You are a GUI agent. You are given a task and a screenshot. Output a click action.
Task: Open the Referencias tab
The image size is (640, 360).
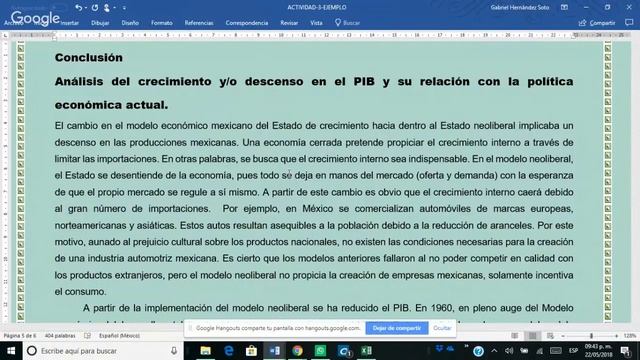click(199, 23)
